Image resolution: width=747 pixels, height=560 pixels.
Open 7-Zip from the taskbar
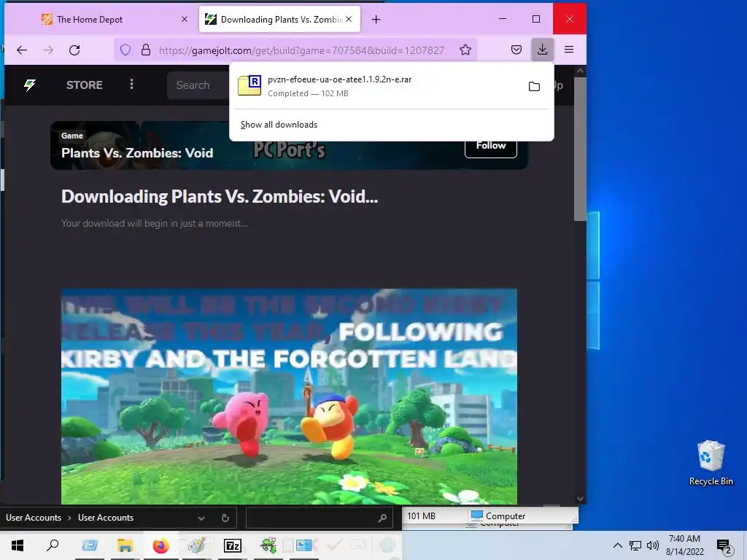point(233,545)
